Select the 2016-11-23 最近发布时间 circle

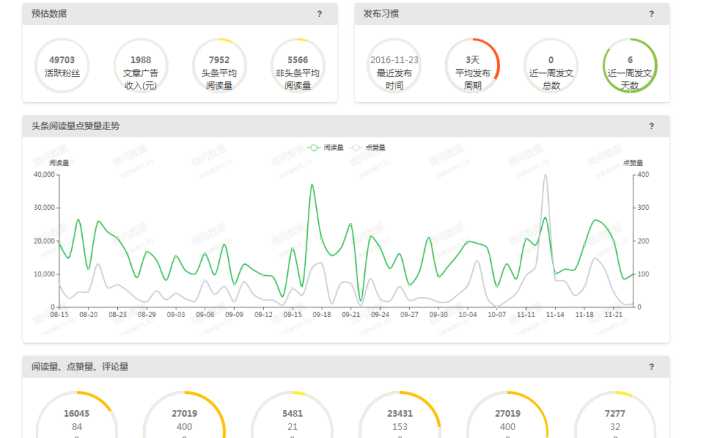pos(394,66)
